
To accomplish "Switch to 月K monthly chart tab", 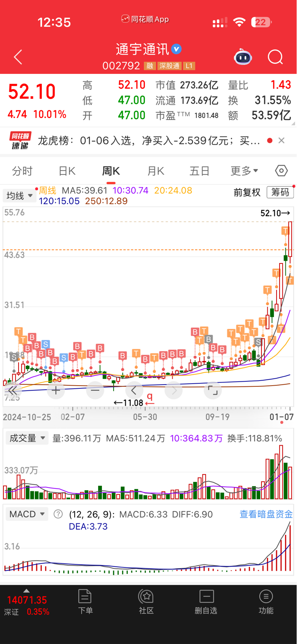I will pos(156,171).
